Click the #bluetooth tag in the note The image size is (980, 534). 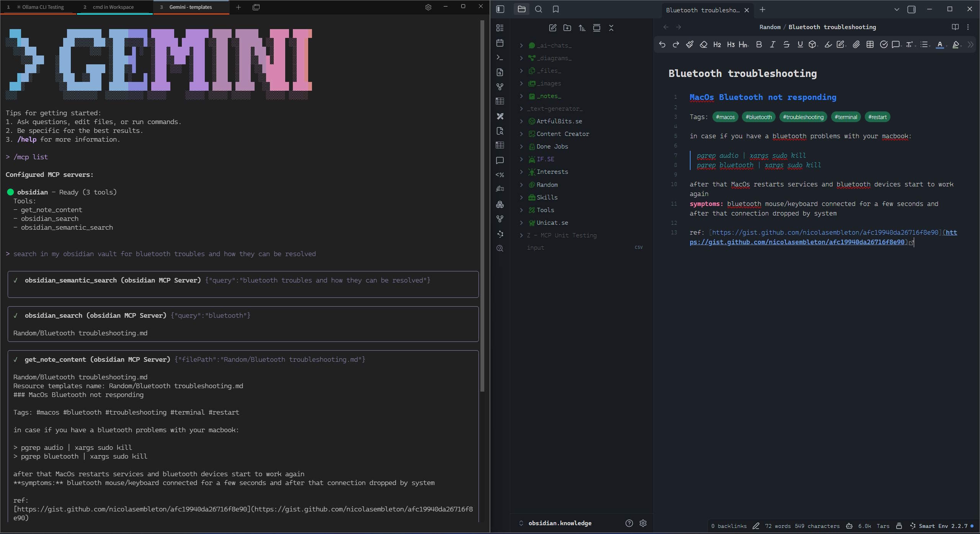[758, 117]
